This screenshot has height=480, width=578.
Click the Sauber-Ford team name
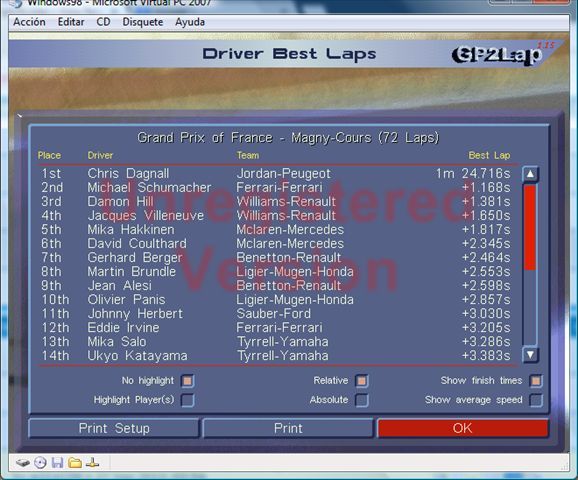click(274, 314)
